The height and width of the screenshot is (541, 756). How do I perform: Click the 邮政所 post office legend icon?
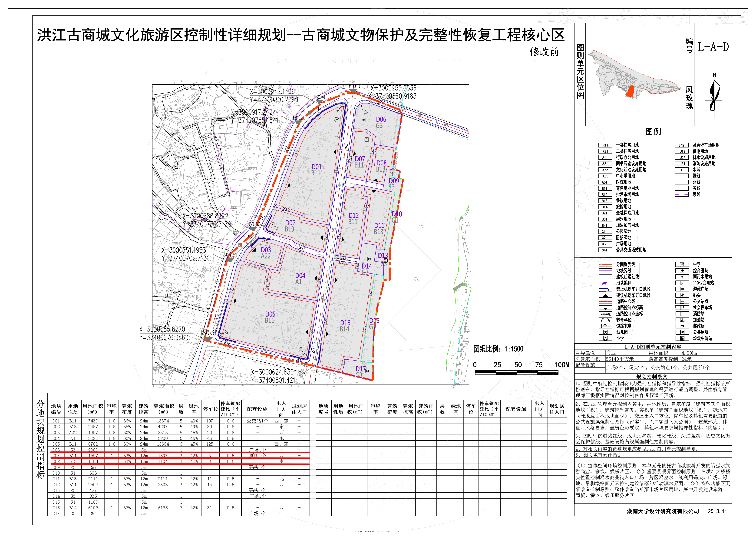[x=682, y=326]
